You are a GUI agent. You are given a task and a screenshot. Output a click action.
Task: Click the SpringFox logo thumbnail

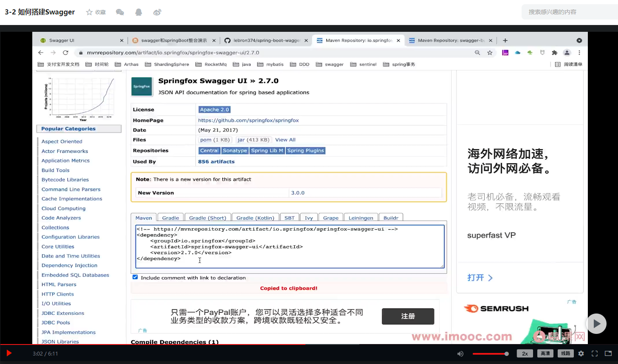click(x=142, y=87)
